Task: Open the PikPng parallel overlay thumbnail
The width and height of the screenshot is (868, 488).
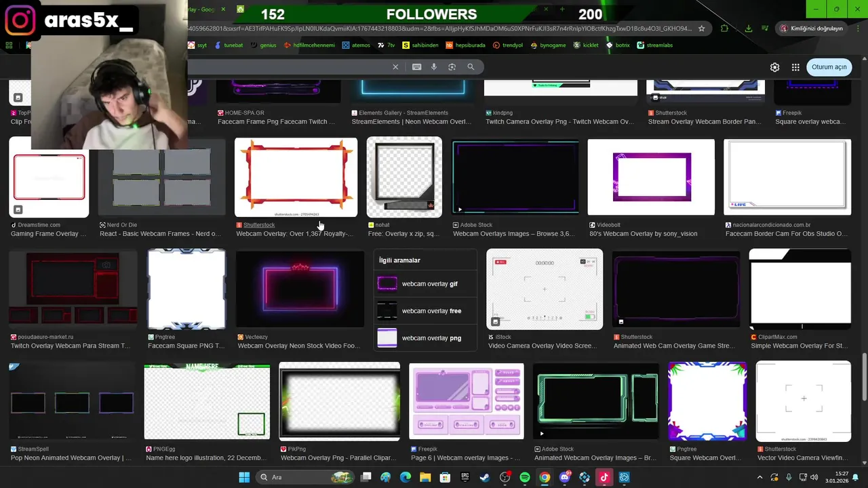Action: pos(340,401)
